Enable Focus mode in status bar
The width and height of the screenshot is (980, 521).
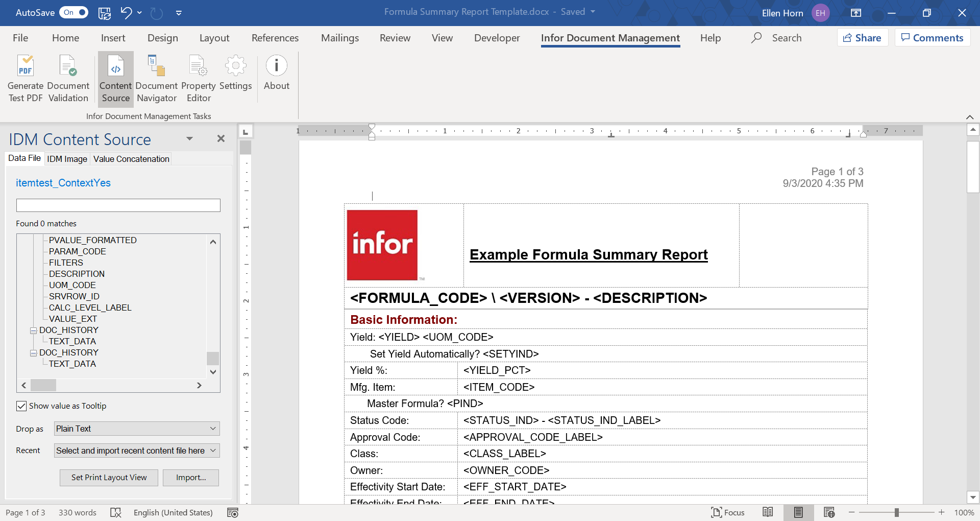[x=727, y=512]
